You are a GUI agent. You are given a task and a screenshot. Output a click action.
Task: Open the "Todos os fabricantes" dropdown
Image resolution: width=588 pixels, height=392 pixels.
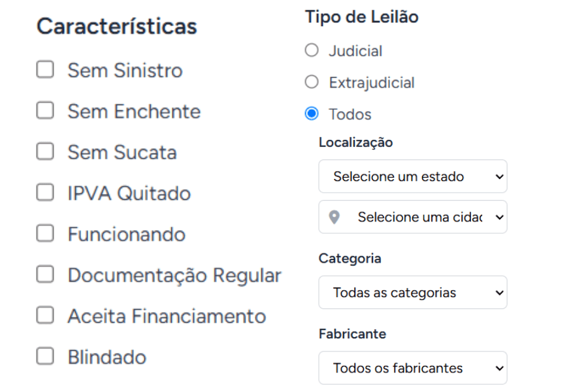[412, 368]
